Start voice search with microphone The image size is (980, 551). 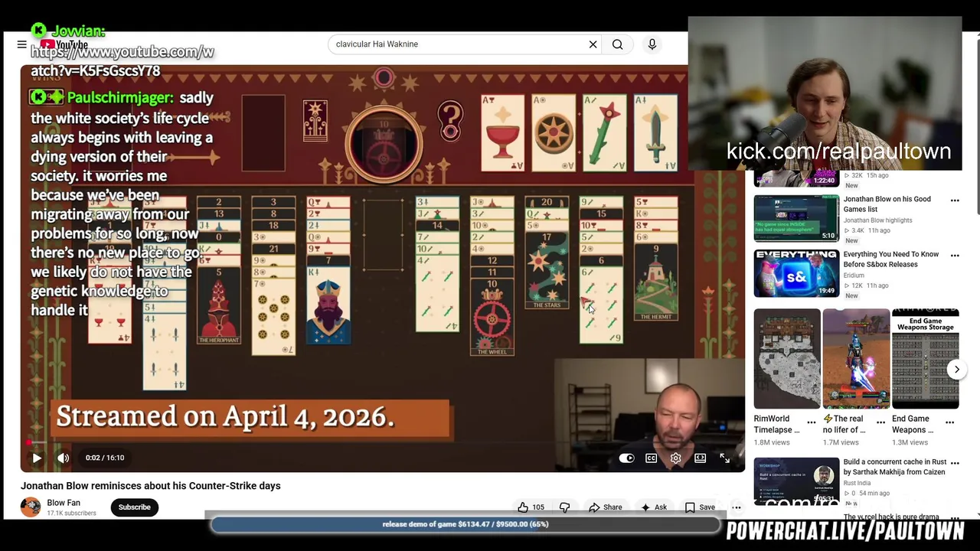[x=652, y=44]
